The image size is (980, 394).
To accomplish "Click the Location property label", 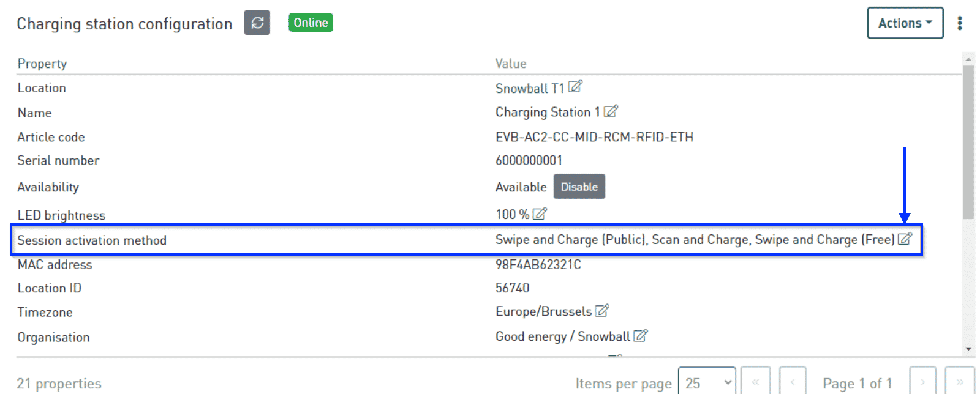I will (x=42, y=87).
